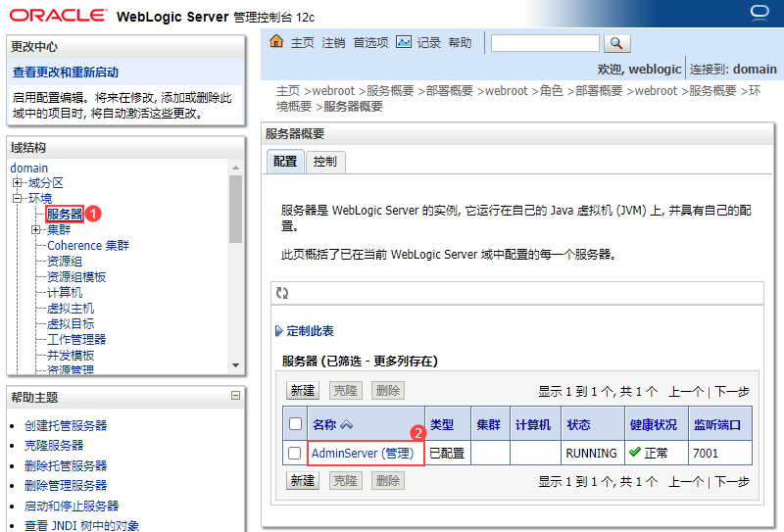Screen dimensions: 784x532
Task: Open help topic 启动和停止服务器
Action: [x=72, y=506]
